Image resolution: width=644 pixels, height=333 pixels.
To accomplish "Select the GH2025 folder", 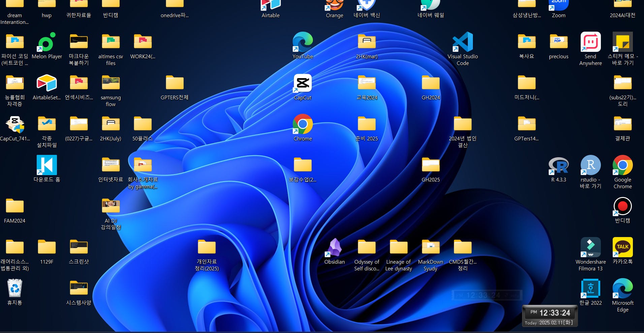I will tap(430, 165).
